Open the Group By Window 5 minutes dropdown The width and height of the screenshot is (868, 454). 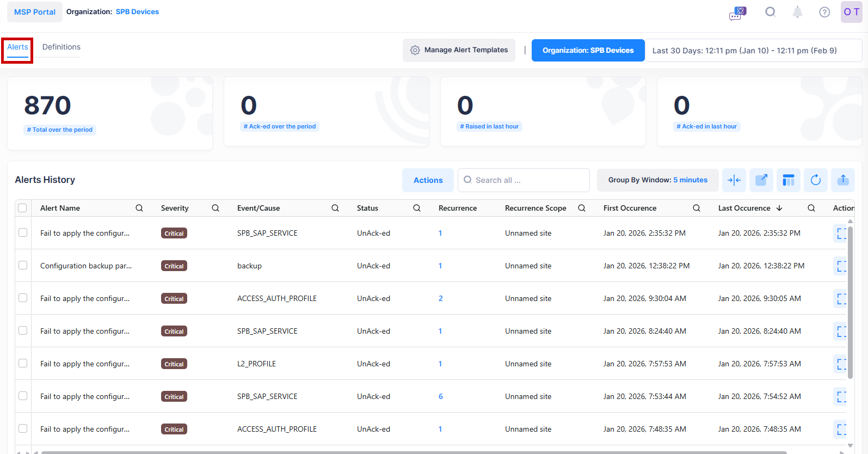[657, 180]
